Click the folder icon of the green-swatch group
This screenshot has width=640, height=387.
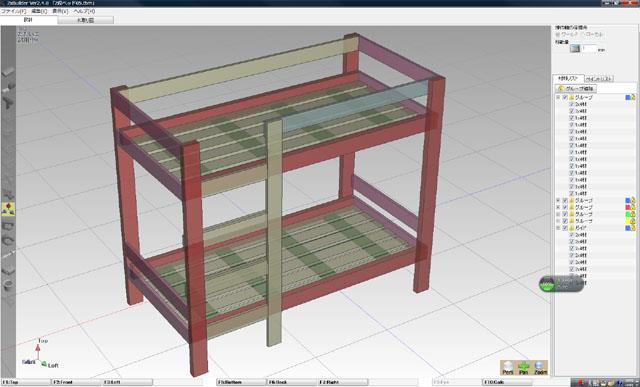(x=572, y=214)
